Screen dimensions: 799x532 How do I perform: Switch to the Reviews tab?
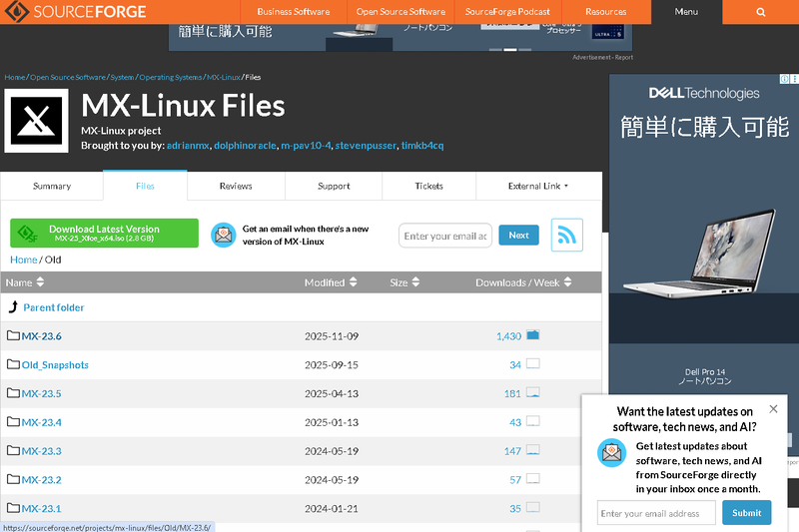point(236,186)
